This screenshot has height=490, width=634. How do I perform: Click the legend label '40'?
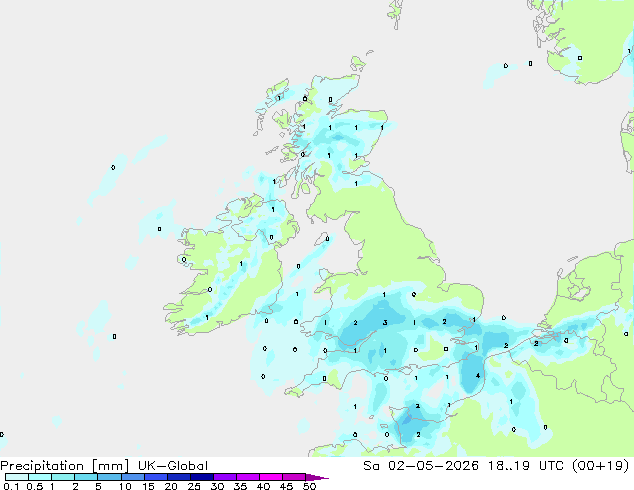tap(263, 486)
